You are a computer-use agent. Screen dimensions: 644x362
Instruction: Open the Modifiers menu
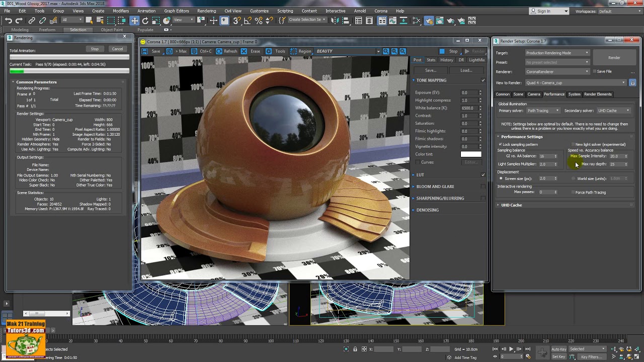121,11
